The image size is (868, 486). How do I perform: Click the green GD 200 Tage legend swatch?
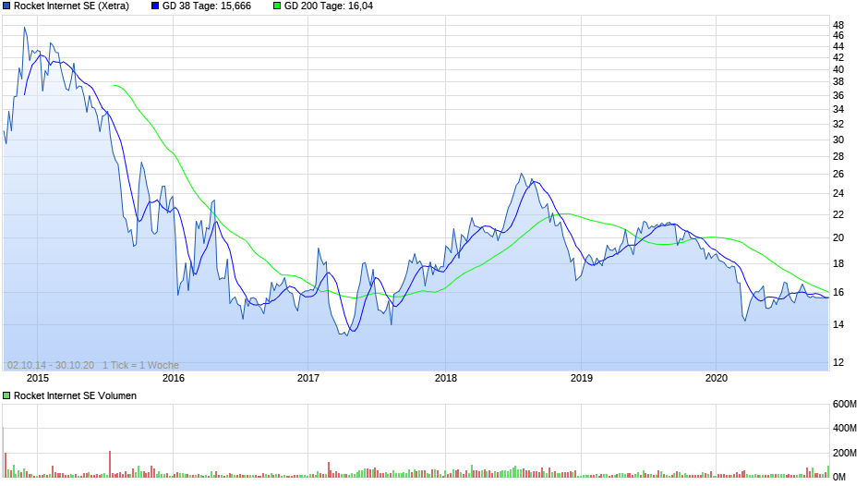pos(277,6)
